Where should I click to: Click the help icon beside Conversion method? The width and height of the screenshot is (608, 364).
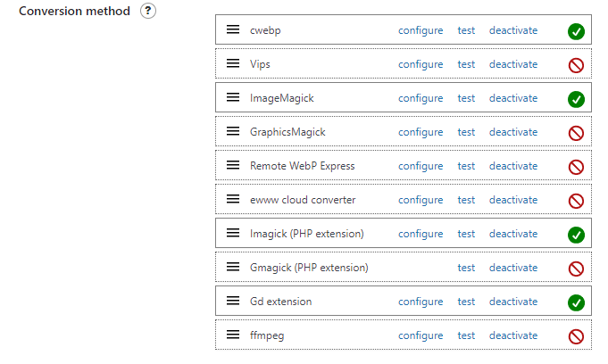(x=150, y=12)
